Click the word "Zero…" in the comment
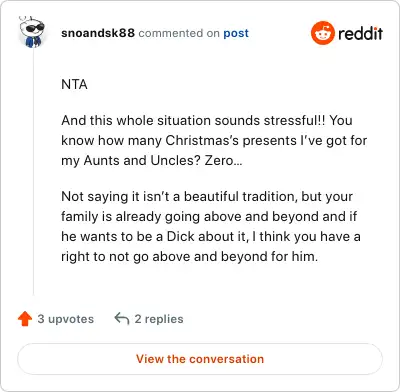The width and height of the screenshot is (400, 392). 223,161
